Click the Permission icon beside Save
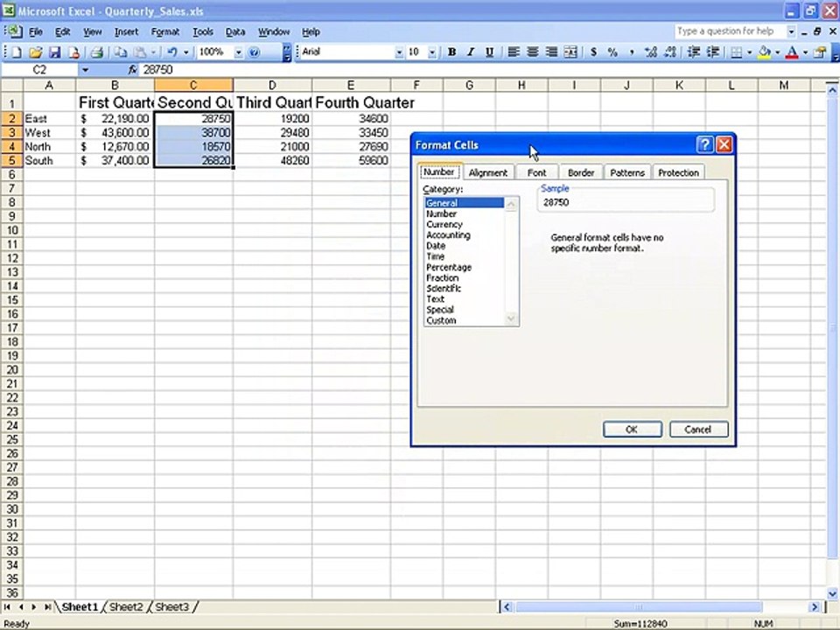The image size is (840, 630). coord(73,52)
